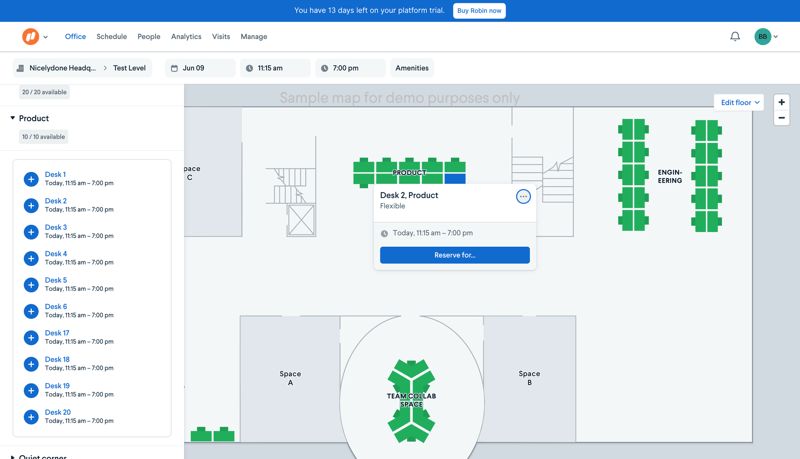The image size is (800, 459).
Task: Click the plus icon for Desk 20
Action: (x=31, y=417)
